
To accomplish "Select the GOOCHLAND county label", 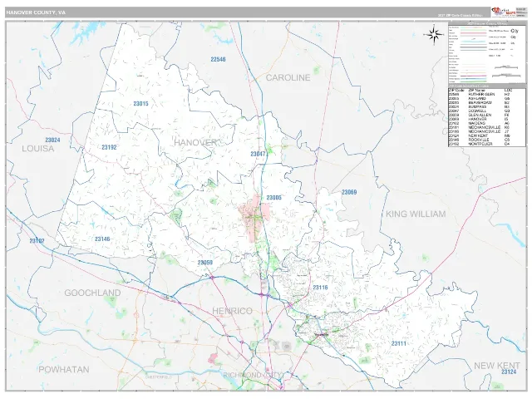I will tap(92, 293).
